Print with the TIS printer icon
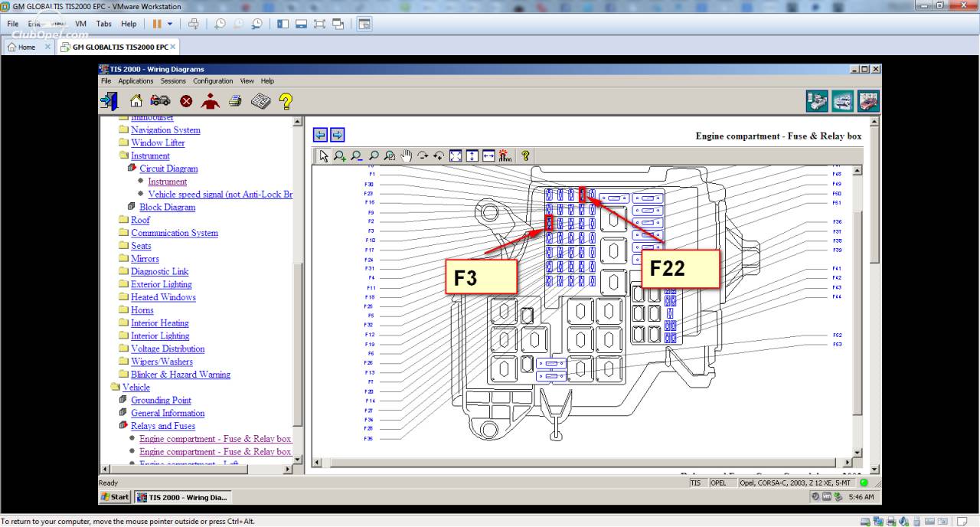 click(235, 100)
